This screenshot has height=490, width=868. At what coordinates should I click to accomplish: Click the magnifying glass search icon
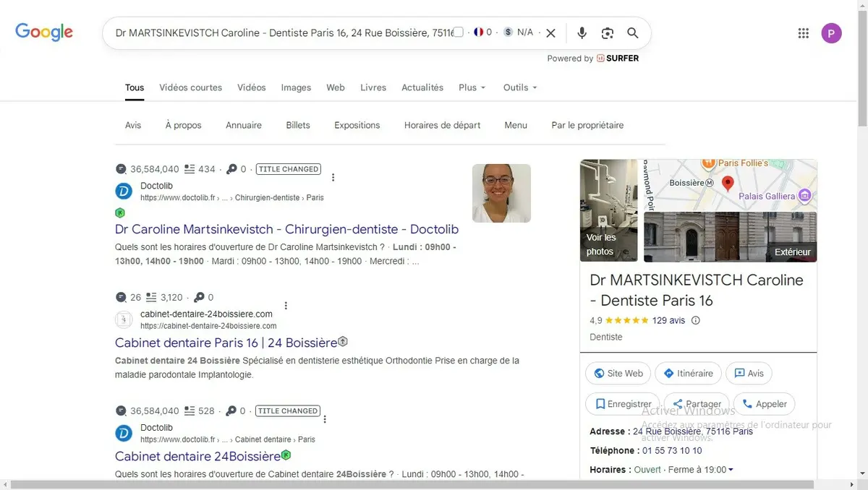pyautogui.click(x=633, y=33)
